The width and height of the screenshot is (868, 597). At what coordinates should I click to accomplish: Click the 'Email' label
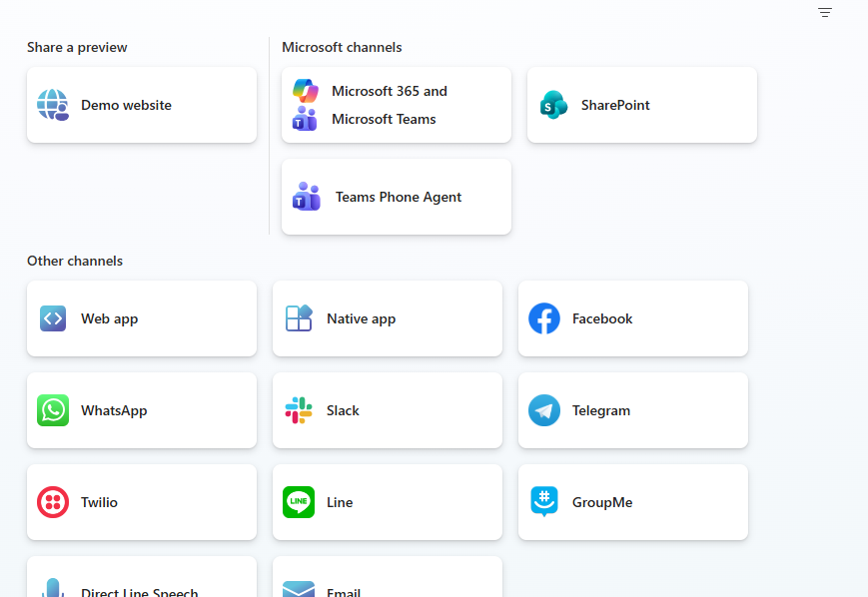[344, 592]
